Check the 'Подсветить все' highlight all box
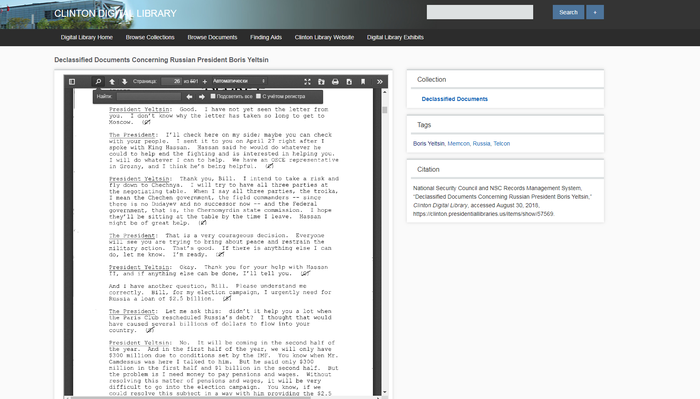 213,96
